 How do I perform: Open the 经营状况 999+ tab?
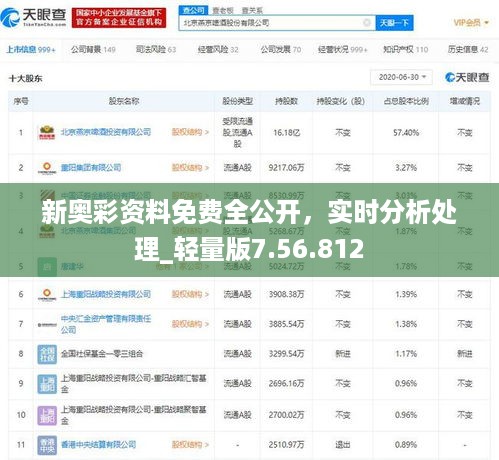[x=342, y=50]
